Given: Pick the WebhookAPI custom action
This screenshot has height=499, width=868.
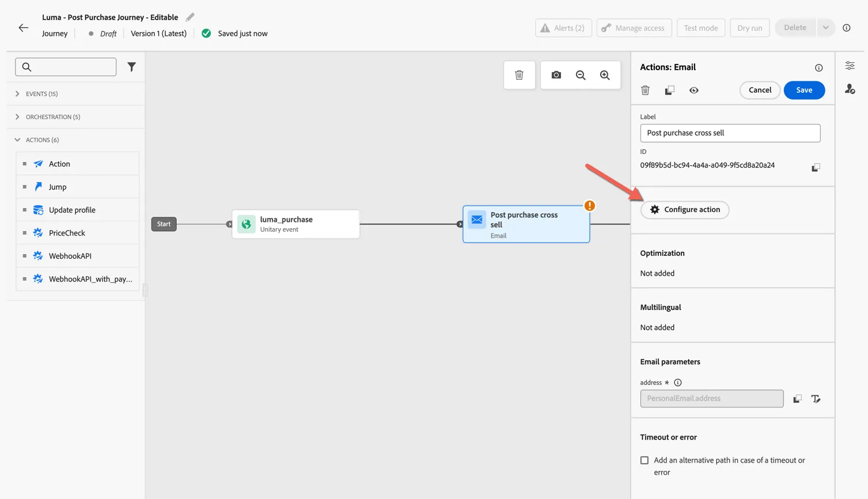Looking at the screenshot, I should point(78,256).
